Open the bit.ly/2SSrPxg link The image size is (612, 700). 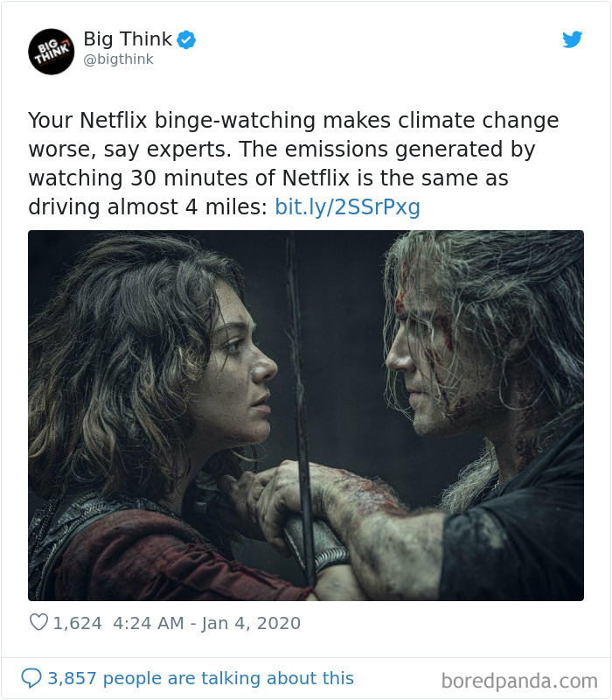coord(344,207)
